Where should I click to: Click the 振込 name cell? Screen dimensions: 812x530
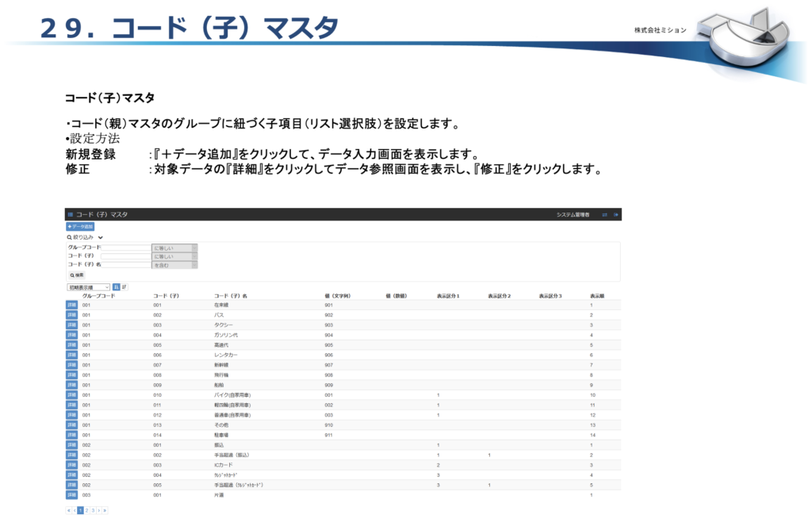(x=219, y=445)
